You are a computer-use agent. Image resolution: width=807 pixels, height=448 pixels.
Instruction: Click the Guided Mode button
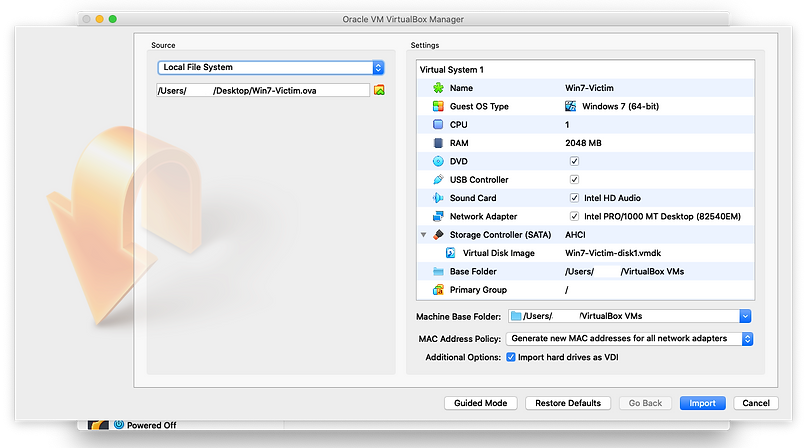[481, 403]
